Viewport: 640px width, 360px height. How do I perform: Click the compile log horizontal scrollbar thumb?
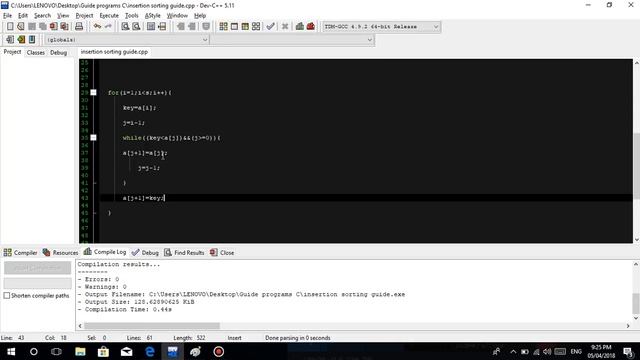pyautogui.click(x=152, y=326)
